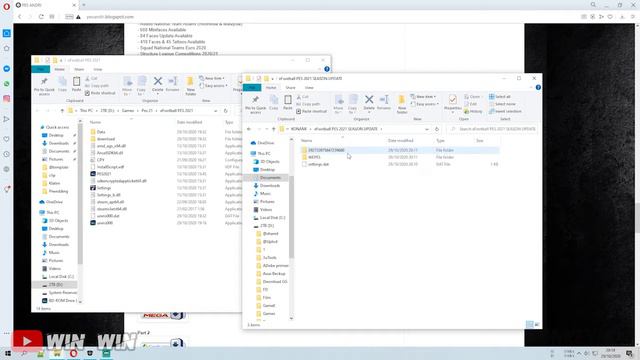Click Pin to Quick access in PES 2021 window
Screen dimensions: 640x360
pyautogui.click(x=44, y=86)
